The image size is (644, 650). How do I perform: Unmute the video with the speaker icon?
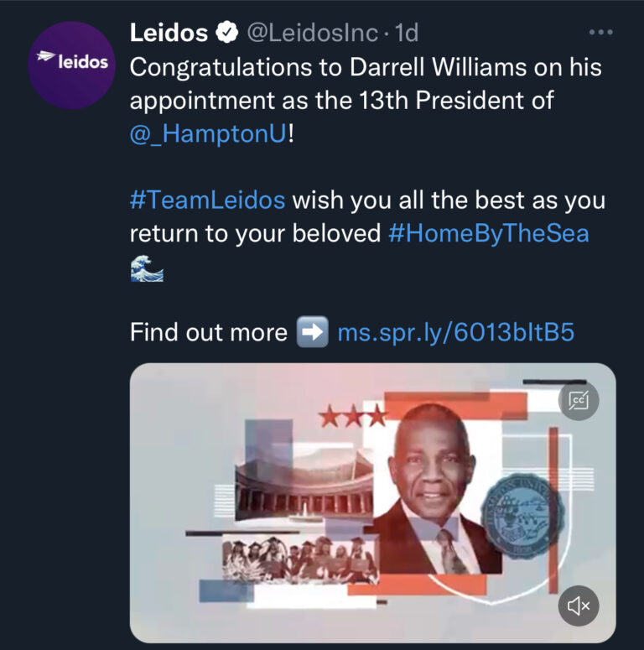pos(579,605)
